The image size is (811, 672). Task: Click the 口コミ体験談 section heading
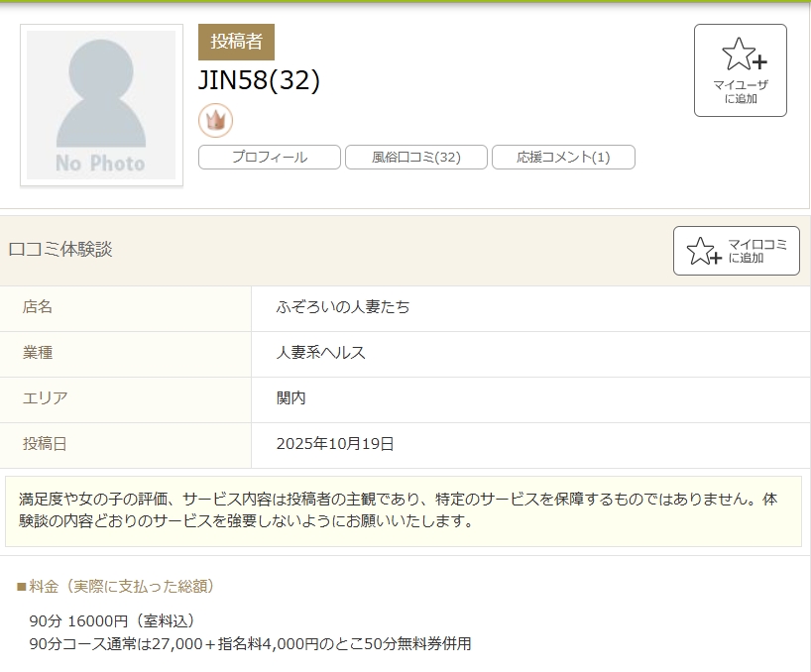pyautogui.click(x=60, y=250)
